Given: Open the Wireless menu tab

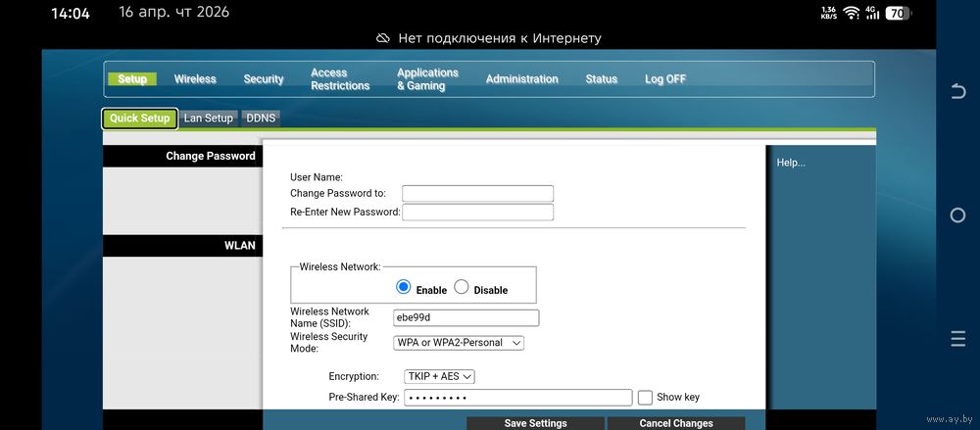Looking at the screenshot, I should pos(195,79).
